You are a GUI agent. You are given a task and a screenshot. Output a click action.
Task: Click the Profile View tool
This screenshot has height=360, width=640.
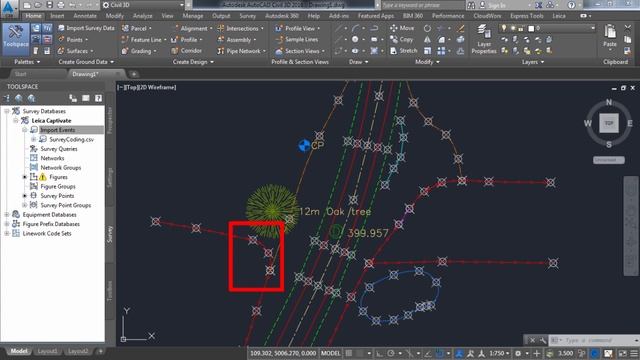point(298,28)
